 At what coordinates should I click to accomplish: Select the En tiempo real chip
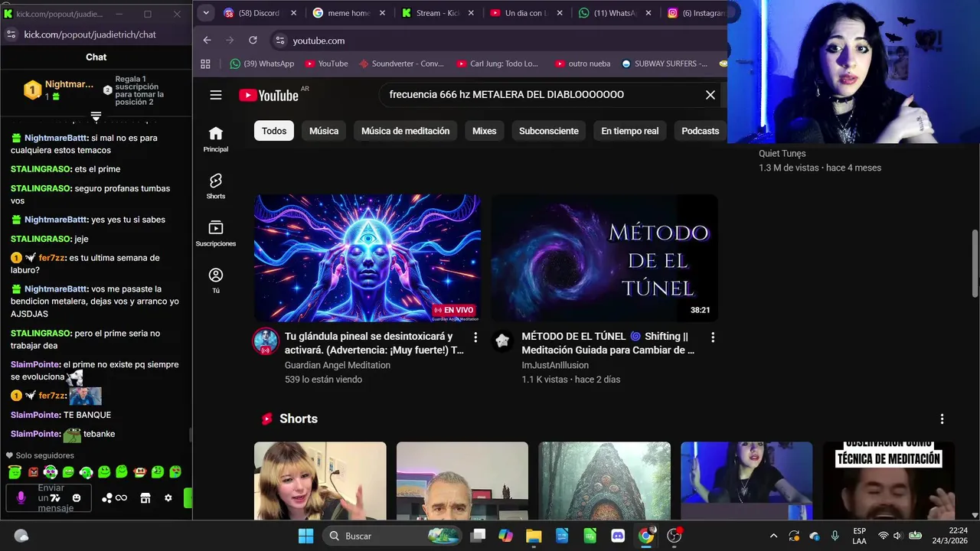(630, 131)
